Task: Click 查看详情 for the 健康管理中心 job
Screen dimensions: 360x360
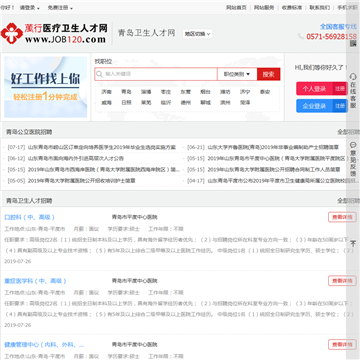Action: [342, 345]
